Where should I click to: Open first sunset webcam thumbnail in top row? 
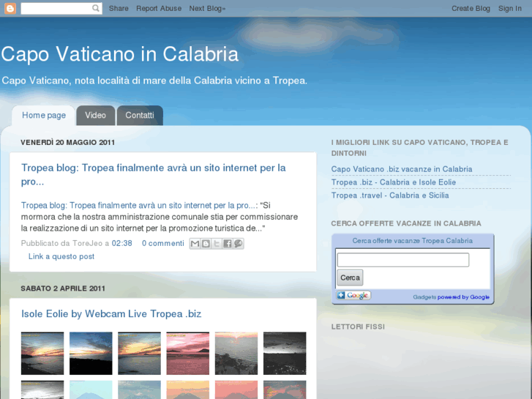tap(42, 354)
